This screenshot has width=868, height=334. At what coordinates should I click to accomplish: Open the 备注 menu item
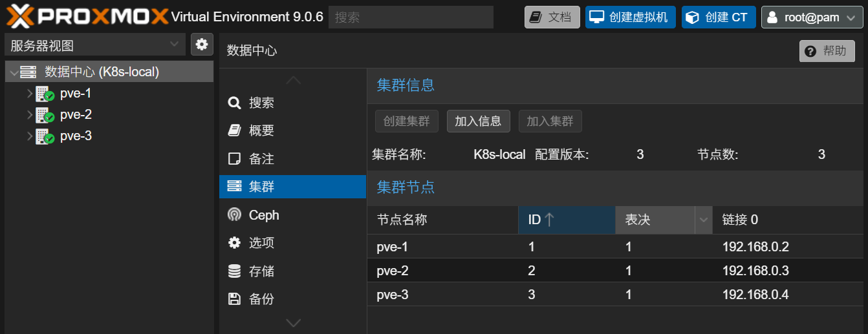tap(292, 159)
